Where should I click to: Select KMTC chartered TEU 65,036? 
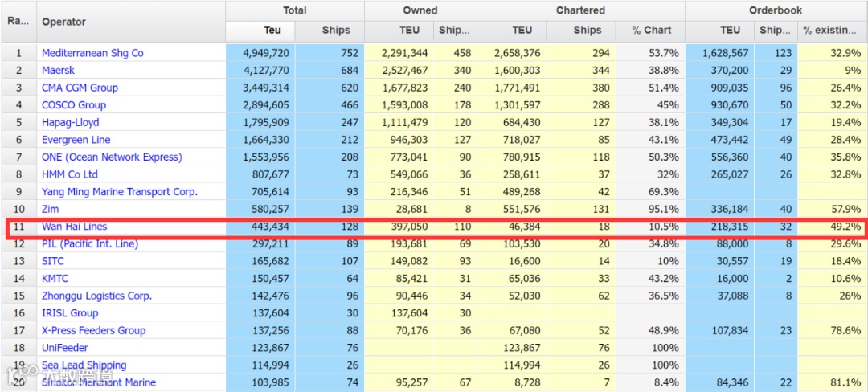[x=522, y=278]
